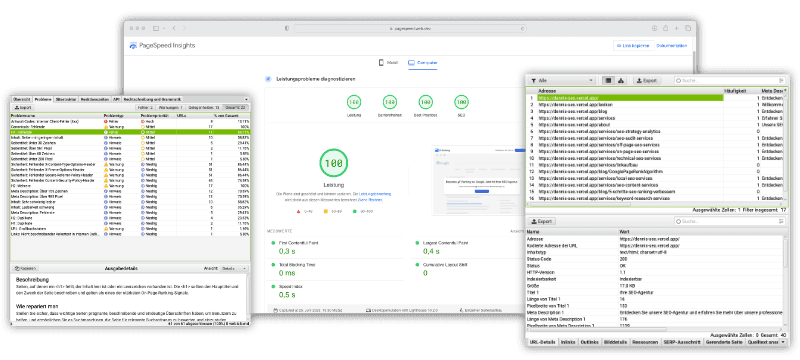Click upper Suche field in URL window

730,81
